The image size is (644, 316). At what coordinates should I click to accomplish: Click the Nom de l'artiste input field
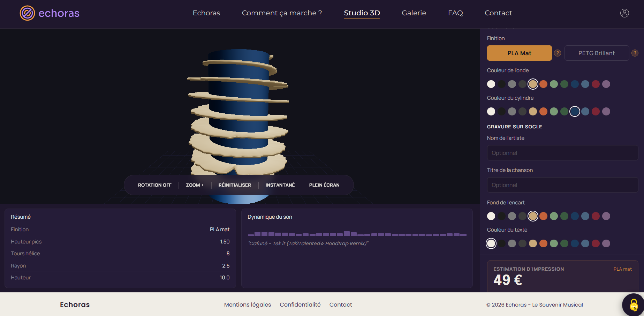click(562, 153)
